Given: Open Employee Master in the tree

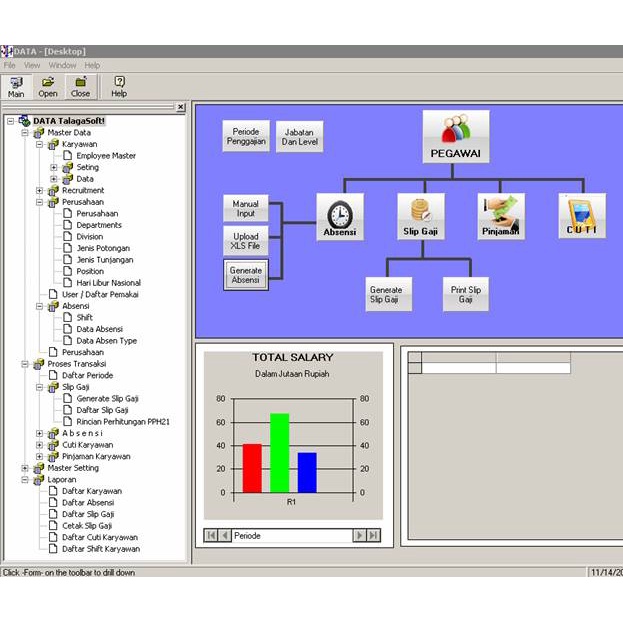Looking at the screenshot, I should click(x=106, y=156).
